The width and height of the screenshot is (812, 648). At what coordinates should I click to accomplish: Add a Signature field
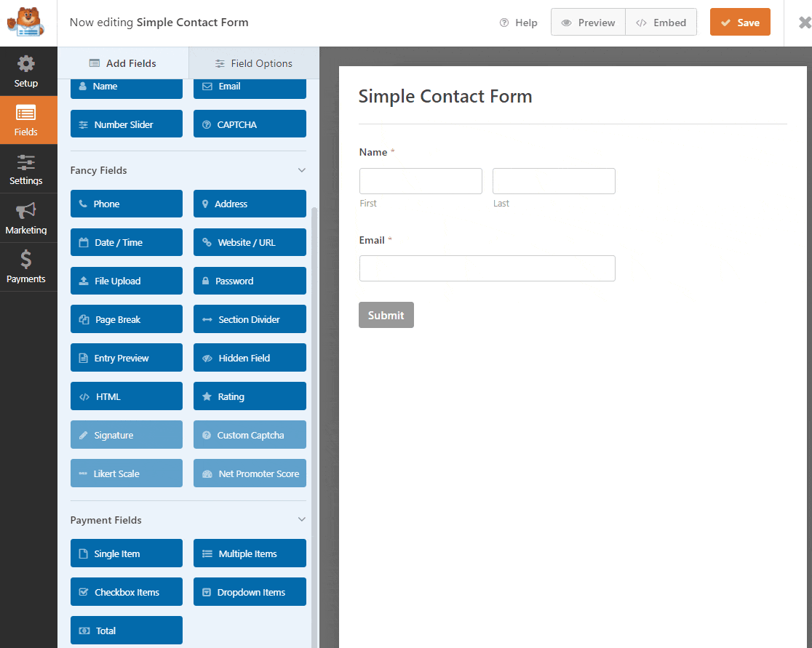point(127,436)
